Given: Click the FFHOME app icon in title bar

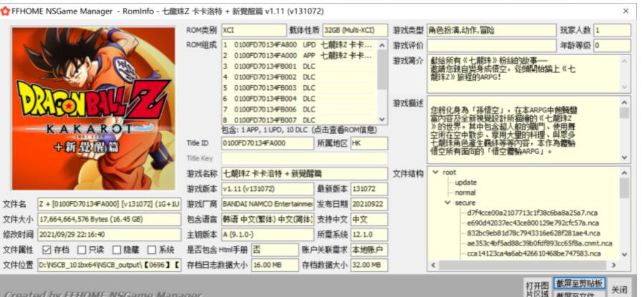Looking at the screenshot, I should coord(5,11).
